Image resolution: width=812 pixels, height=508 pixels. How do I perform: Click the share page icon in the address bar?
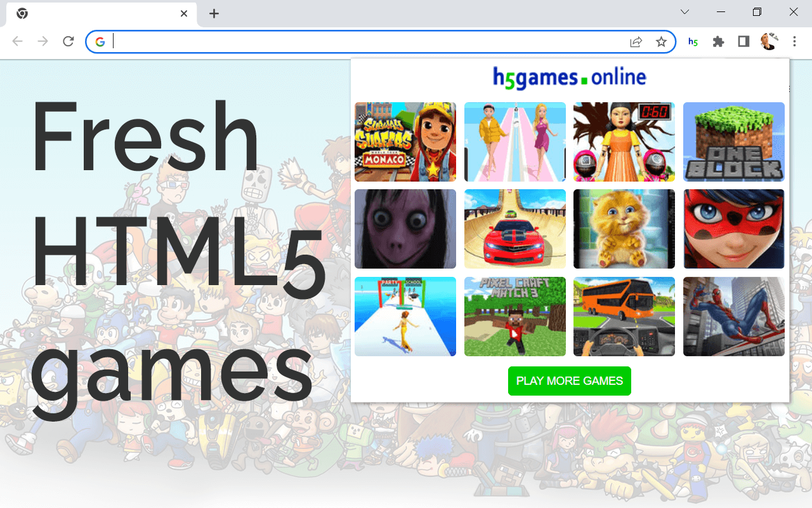click(636, 42)
